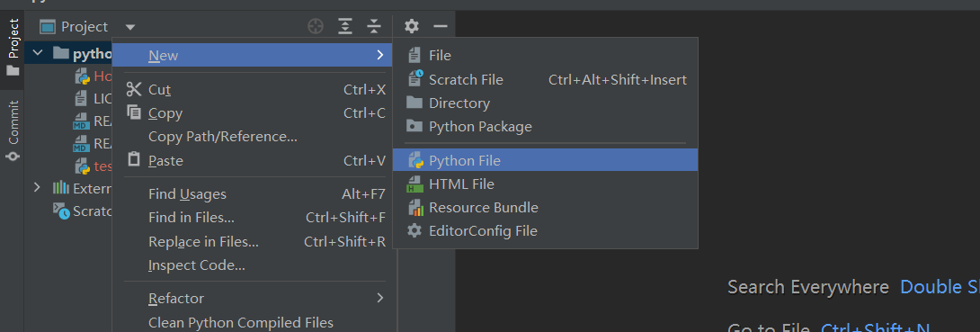Open the Refactor submenu

[x=253, y=298]
